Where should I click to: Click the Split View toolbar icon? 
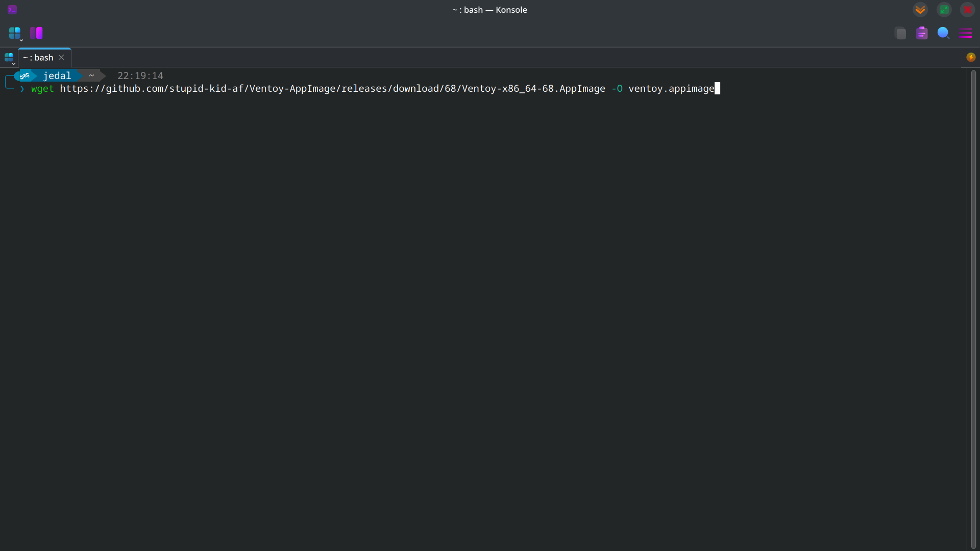click(36, 33)
